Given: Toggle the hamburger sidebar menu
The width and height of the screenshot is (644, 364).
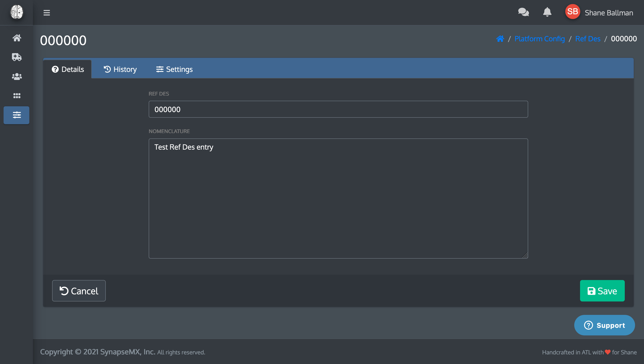Looking at the screenshot, I should pyautogui.click(x=47, y=13).
